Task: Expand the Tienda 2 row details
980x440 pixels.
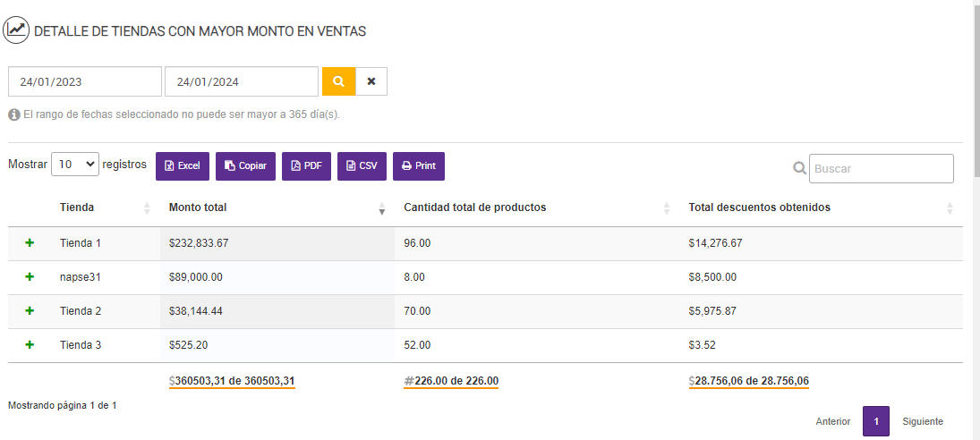Action: click(x=30, y=311)
